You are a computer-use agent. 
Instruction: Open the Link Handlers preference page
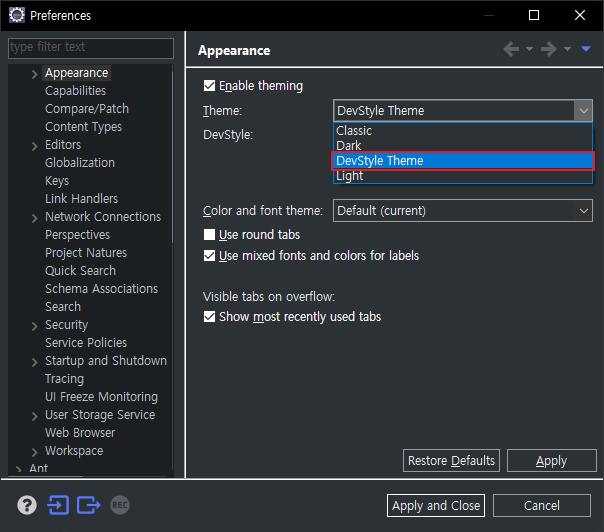[81, 198]
